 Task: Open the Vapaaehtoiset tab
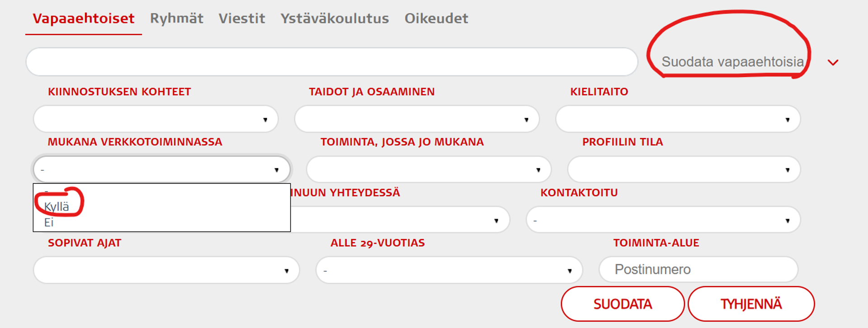[x=84, y=19]
